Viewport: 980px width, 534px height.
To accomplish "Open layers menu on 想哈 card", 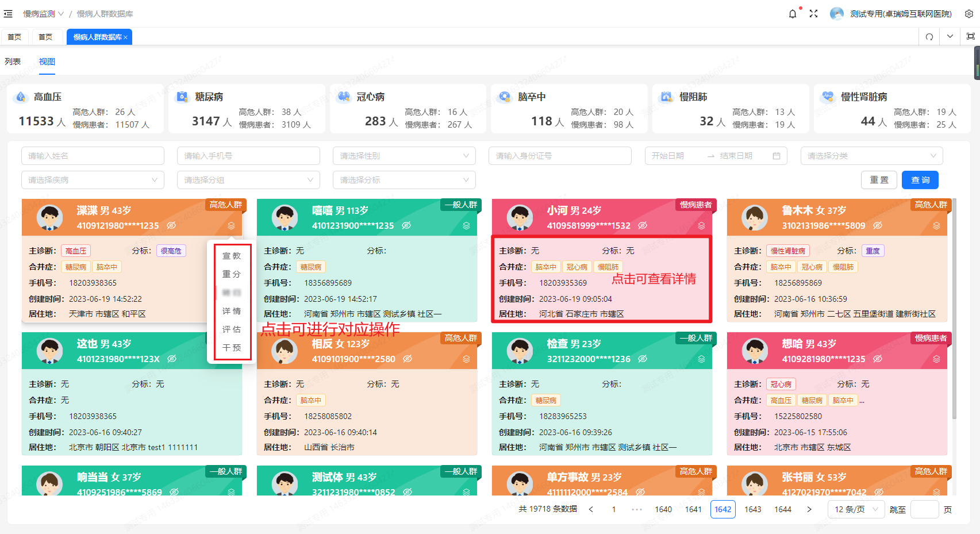I will [x=936, y=359].
